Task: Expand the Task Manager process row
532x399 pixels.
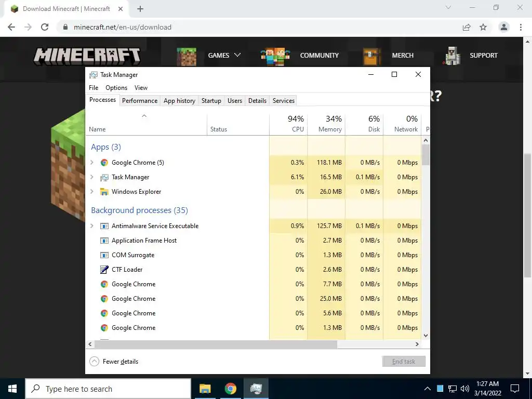Action: click(x=91, y=177)
